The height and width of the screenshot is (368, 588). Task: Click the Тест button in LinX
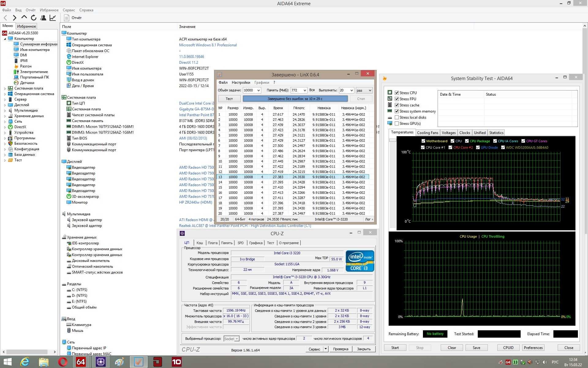coord(229,99)
